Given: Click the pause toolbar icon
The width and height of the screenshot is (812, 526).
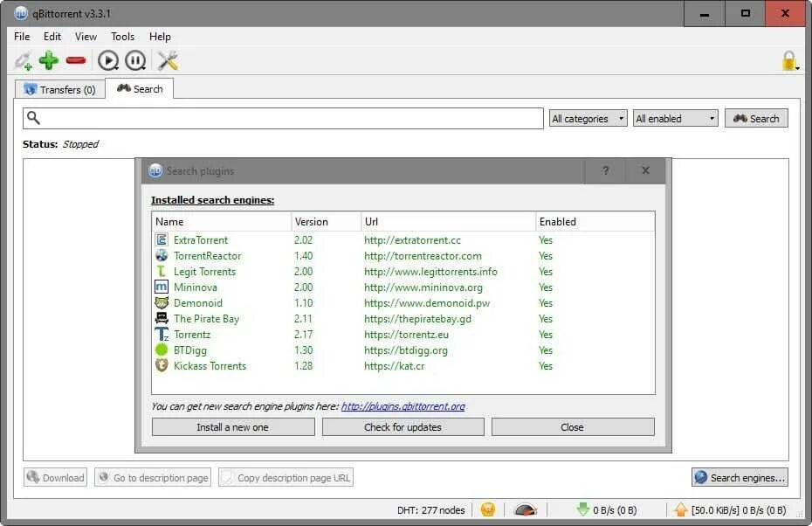Looking at the screenshot, I should (135, 60).
